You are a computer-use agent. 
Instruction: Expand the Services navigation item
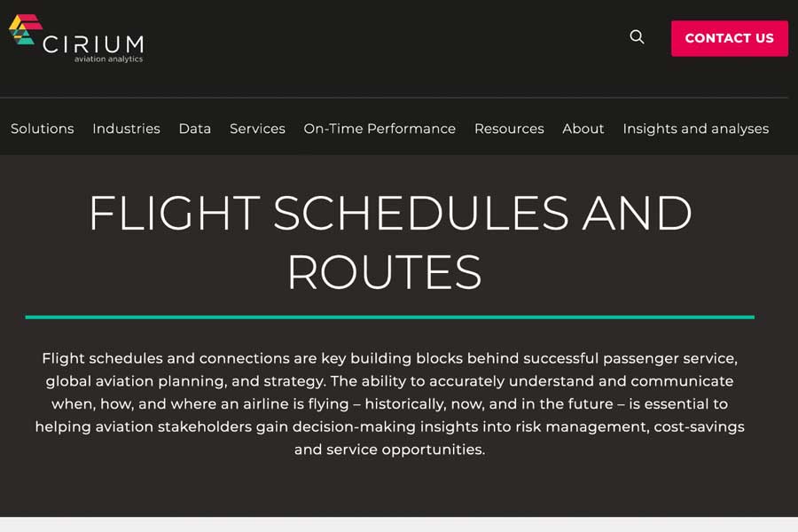click(257, 129)
